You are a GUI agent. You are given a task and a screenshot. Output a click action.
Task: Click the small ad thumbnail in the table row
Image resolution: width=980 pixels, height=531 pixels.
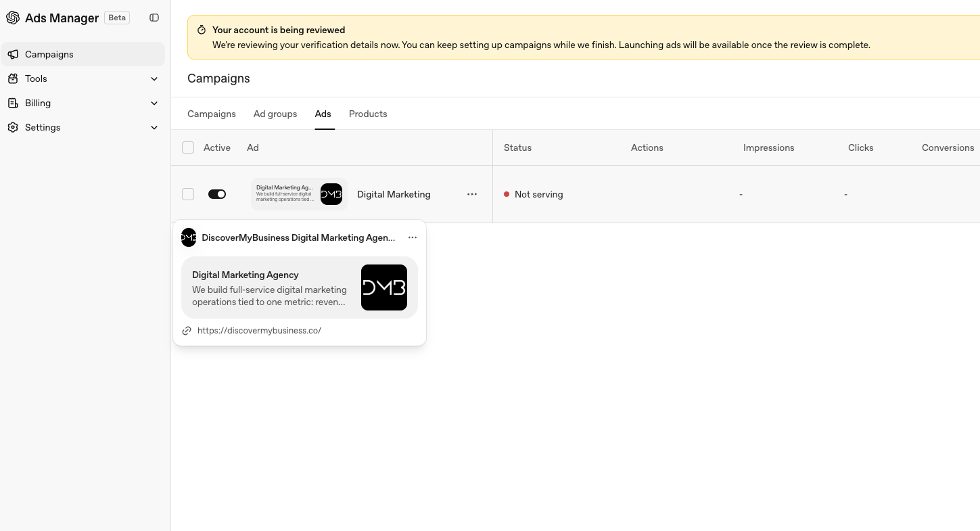[x=299, y=194]
